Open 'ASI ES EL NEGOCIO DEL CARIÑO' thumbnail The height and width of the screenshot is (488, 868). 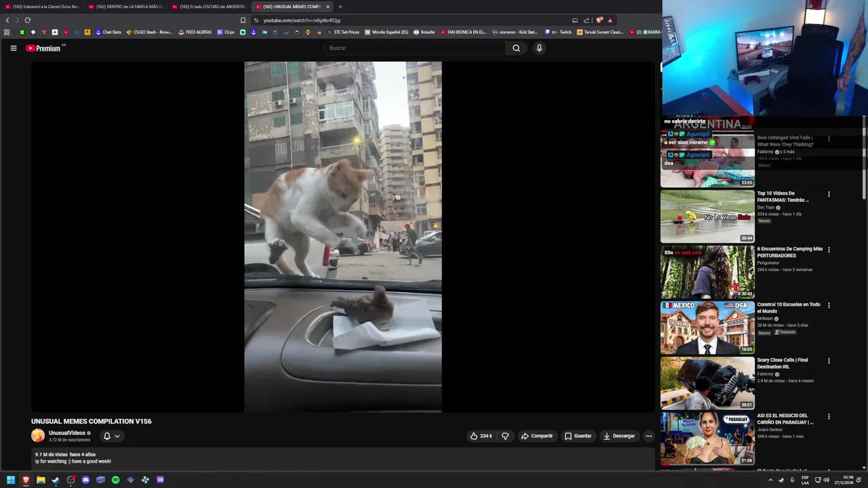coord(707,439)
